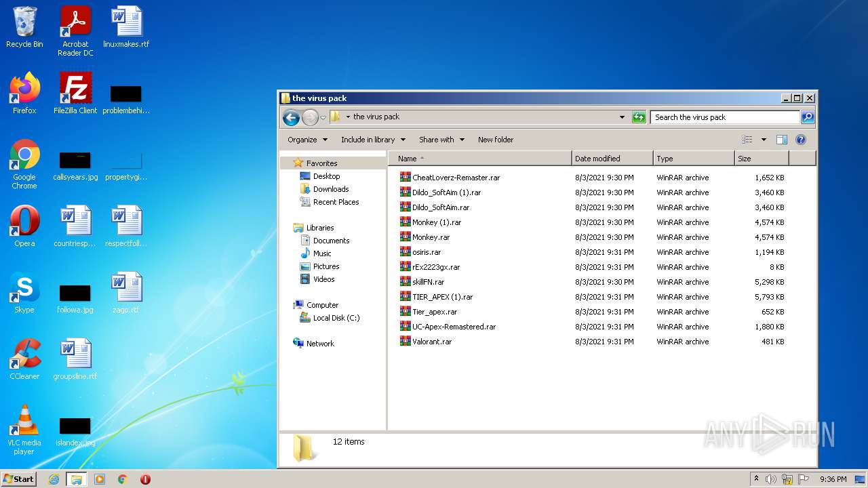Select Computer in navigation pane

click(x=322, y=305)
